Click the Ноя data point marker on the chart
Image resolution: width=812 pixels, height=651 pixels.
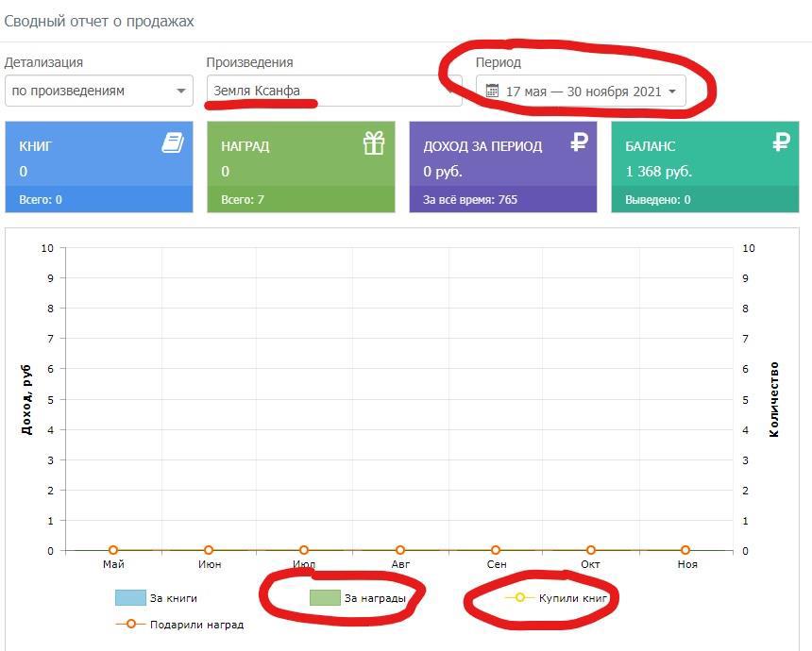point(686,550)
